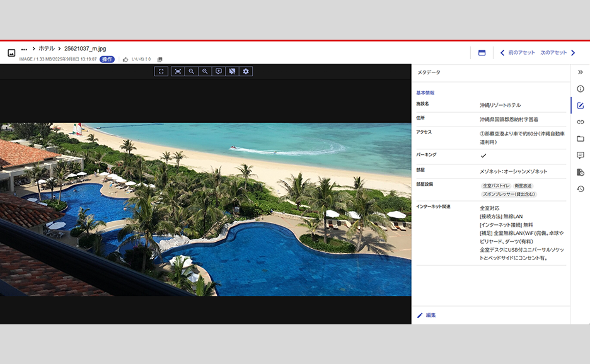The width and height of the screenshot is (590, 364).
Task: Expand the breadcrumb ellipsis menu
Action: [x=24, y=49]
